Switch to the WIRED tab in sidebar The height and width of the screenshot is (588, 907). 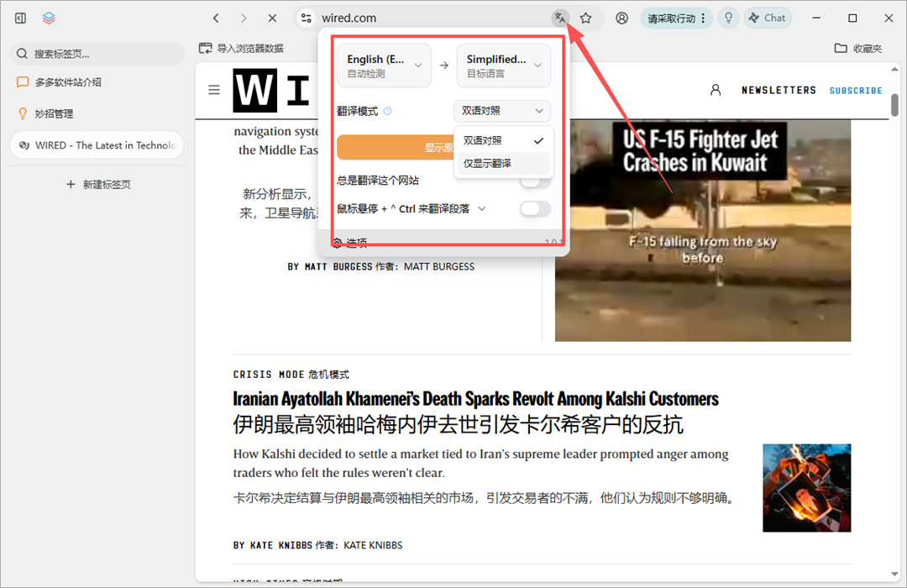pos(97,144)
